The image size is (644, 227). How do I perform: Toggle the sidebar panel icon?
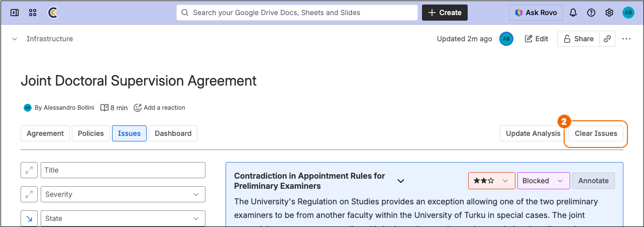15,13
